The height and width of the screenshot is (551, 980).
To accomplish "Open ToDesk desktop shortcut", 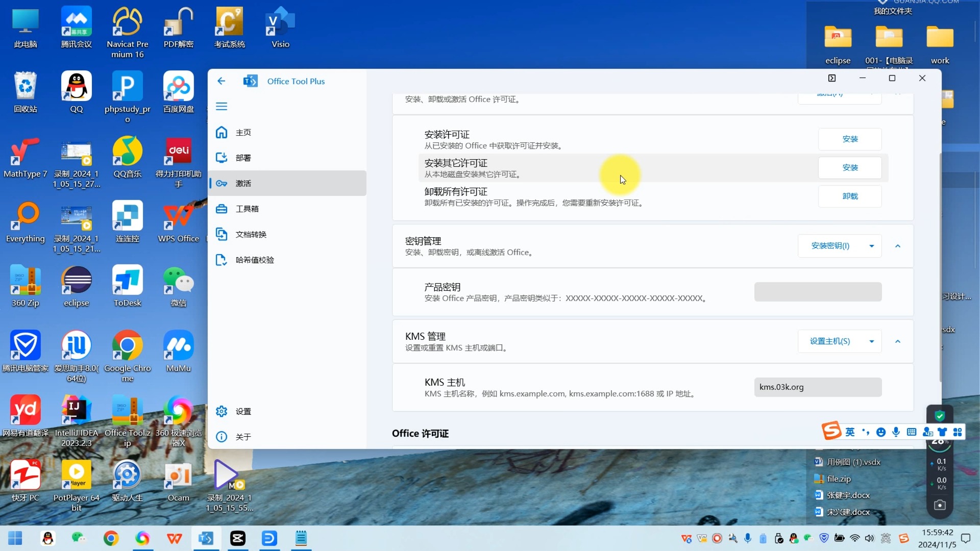I will (128, 287).
